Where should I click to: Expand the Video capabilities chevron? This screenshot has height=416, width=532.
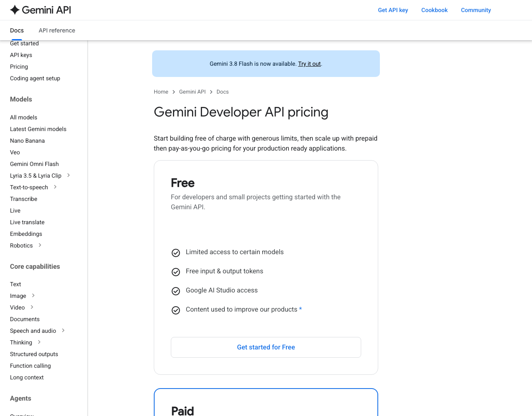32,307
